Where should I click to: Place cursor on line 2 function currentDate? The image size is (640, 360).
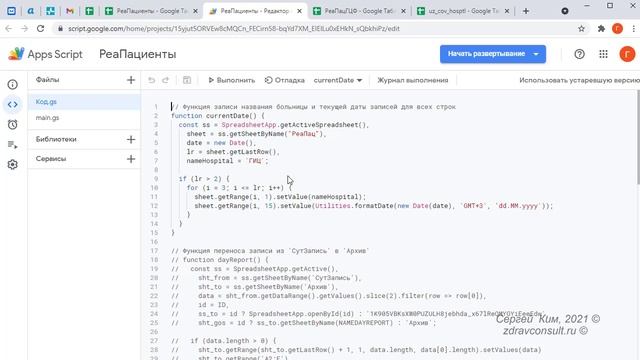pos(218,116)
